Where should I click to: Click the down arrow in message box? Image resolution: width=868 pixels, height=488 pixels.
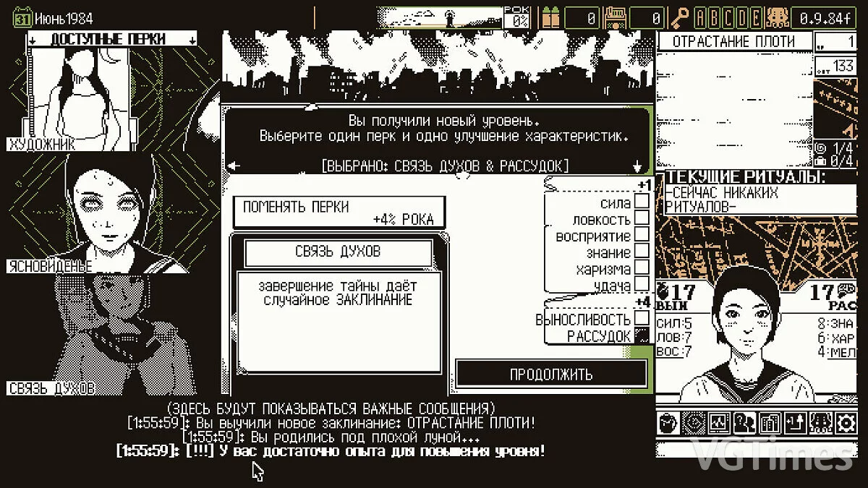(x=638, y=166)
